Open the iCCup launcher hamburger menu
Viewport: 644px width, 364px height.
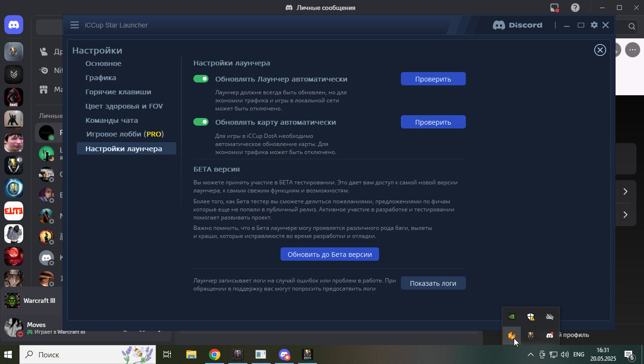point(74,25)
